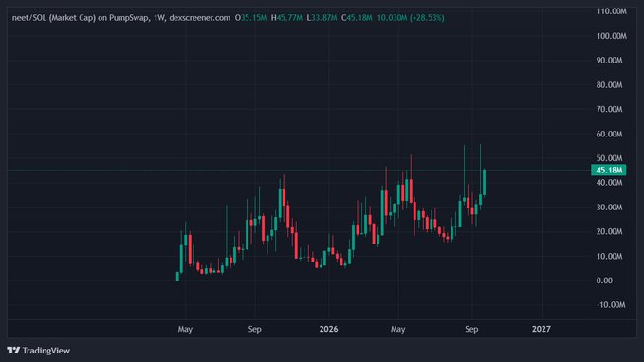Click the neet/SOL chart title
The image size is (644, 362).
point(121,18)
